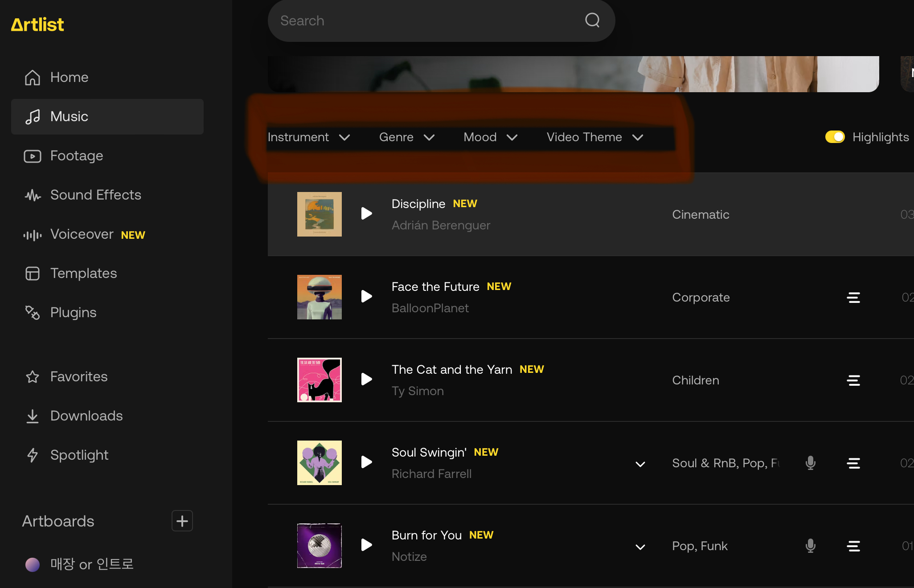Click the Footage play-frame icon

point(33,156)
